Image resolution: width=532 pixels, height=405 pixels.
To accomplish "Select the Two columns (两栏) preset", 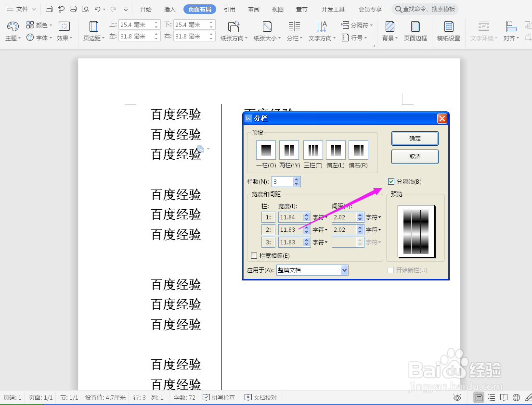I will [289, 150].
